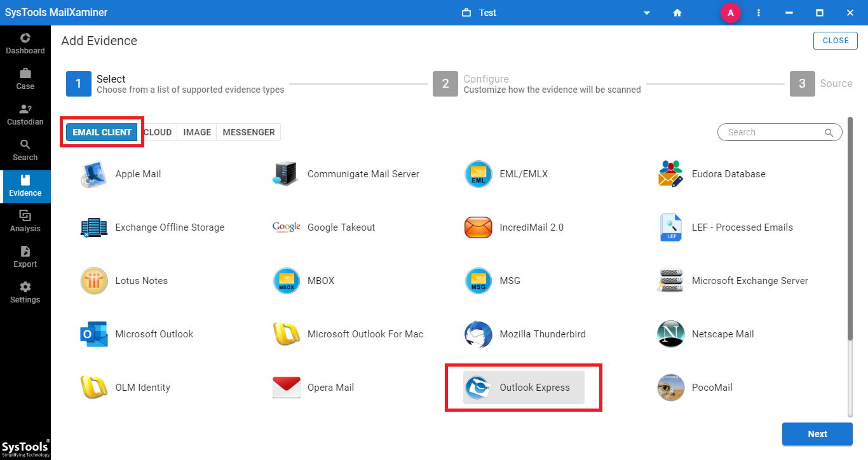This screenshot has height=460, width=868.
Task: Choose the OLM Identity icon
Action: (94, 388)
